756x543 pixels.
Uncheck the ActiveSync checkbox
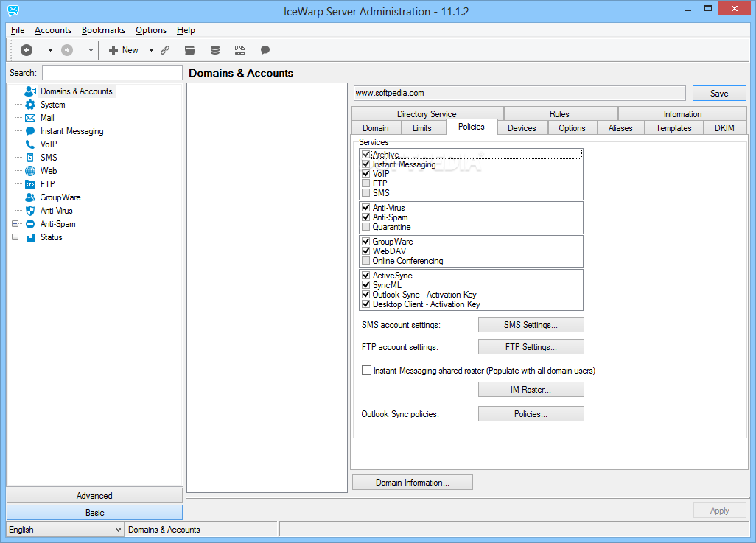(x=366, y=276)
